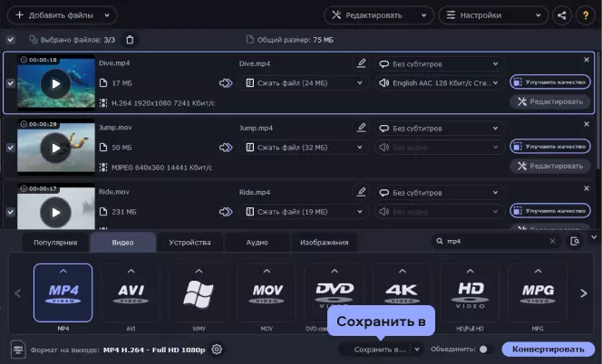Viewport: 602px width, 364px height.
Task: Open help via question mark icon
Action: pyautogui.click(x=586, y=15)
